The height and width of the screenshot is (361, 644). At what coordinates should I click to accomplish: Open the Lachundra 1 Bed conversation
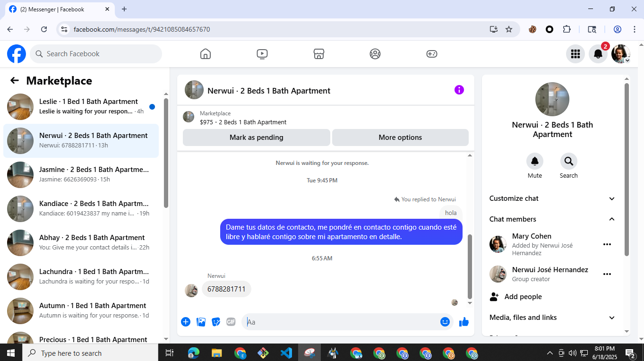point(81,277)
